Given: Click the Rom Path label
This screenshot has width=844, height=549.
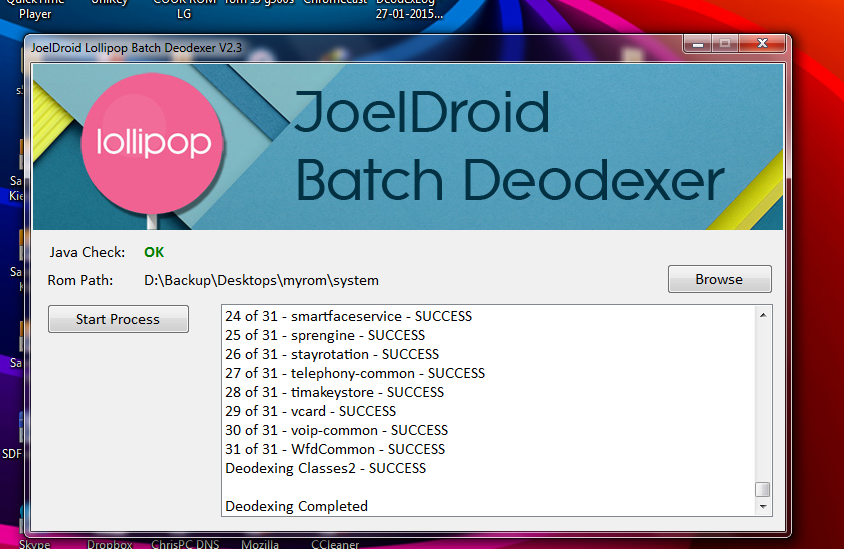Looking at the screenshot, I should coord(80,280).
